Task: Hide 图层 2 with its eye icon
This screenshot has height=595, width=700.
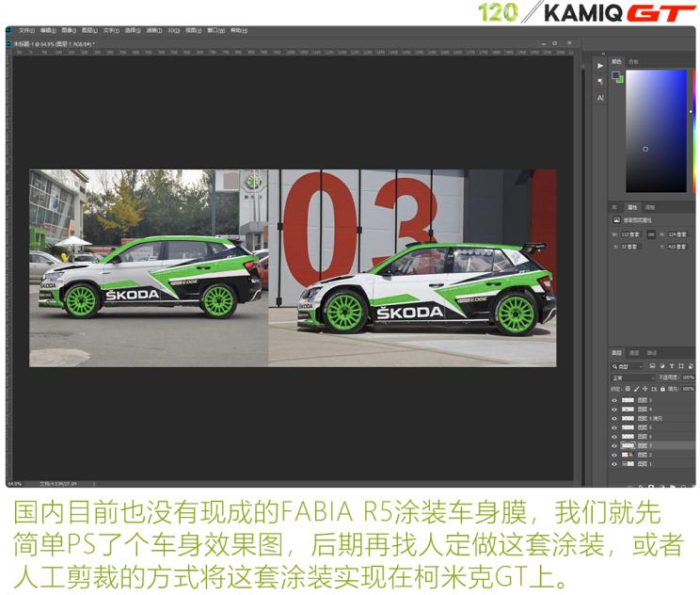Action: tap(614, 455)
